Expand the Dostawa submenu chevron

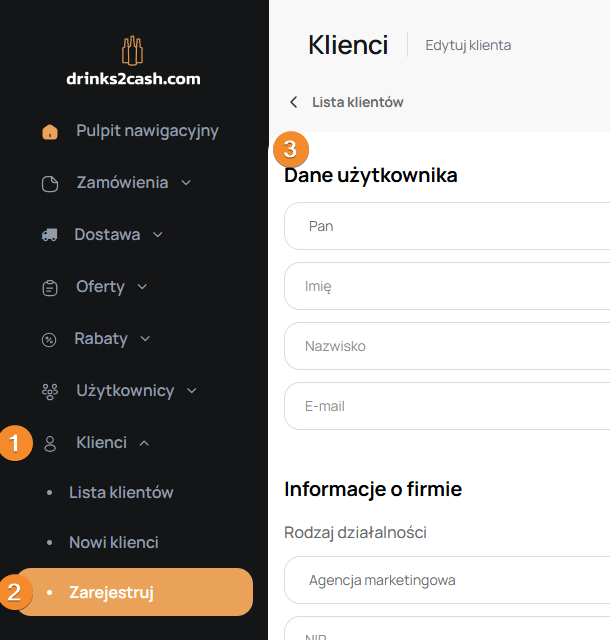pos(158,235)
